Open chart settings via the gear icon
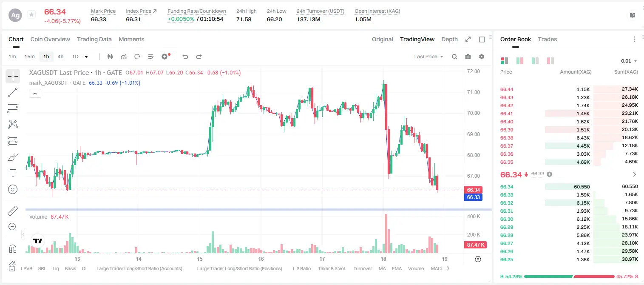The image size is (644, 285). (x=482, y=57)
